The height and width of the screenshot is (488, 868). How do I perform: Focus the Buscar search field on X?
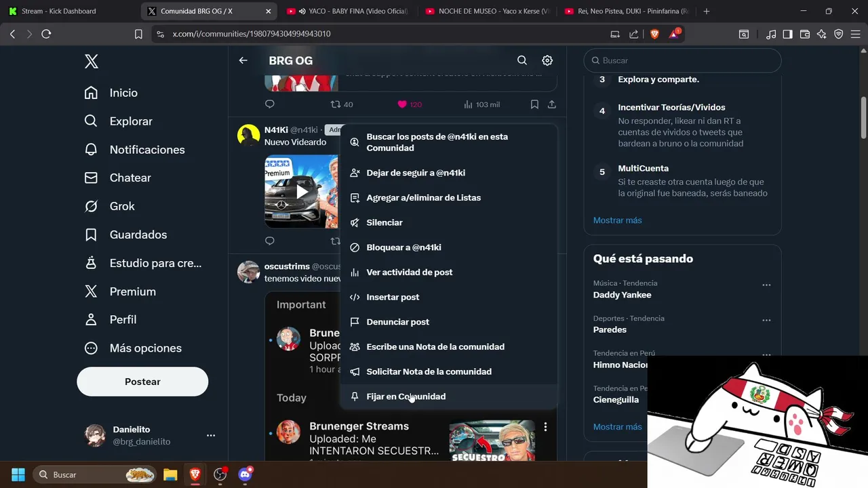682,60
